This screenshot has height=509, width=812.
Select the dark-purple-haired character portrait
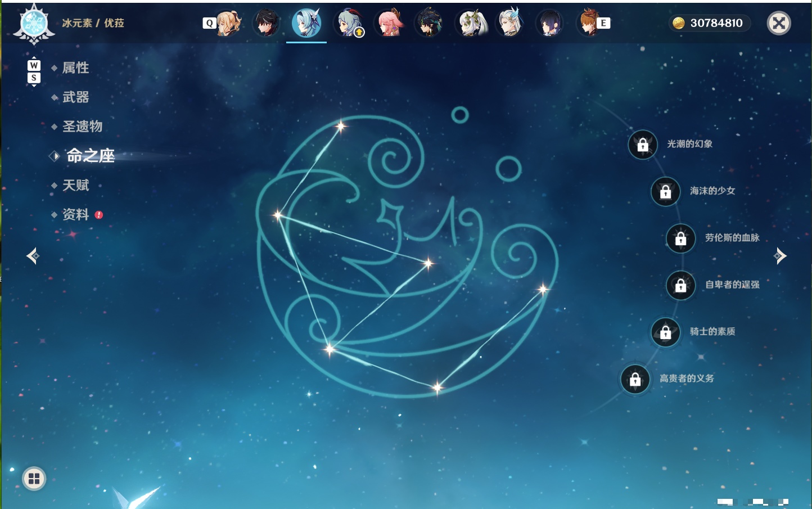coord(549,23)
